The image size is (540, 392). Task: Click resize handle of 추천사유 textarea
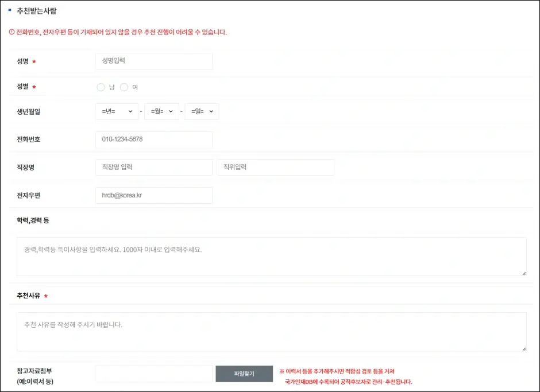pos(524,348)
